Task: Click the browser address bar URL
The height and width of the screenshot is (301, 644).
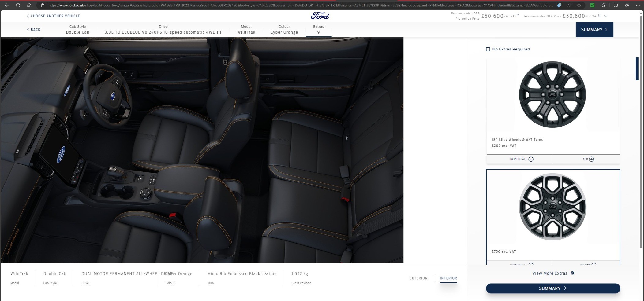Action: pyautogui.click(x=301, y=5)
